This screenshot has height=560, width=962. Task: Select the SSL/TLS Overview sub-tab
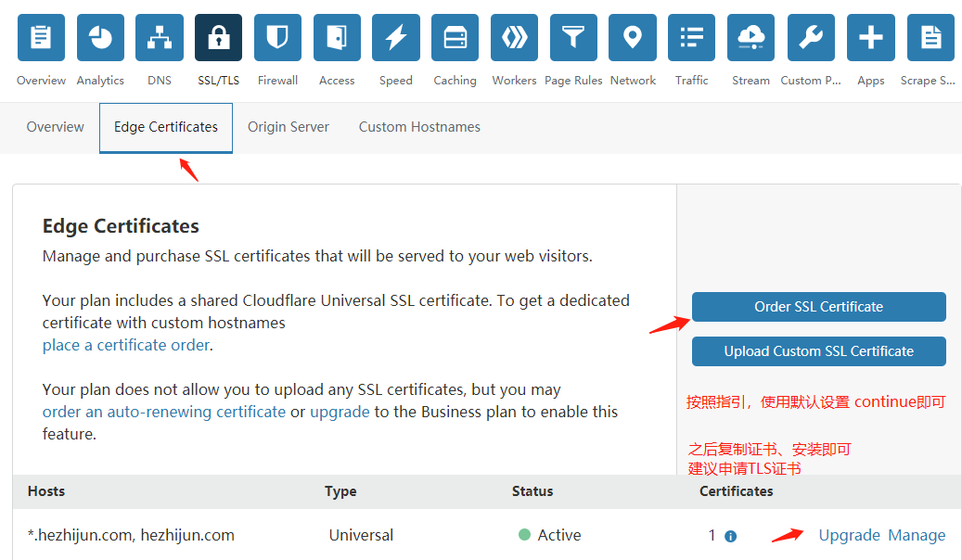coord(55,127)
